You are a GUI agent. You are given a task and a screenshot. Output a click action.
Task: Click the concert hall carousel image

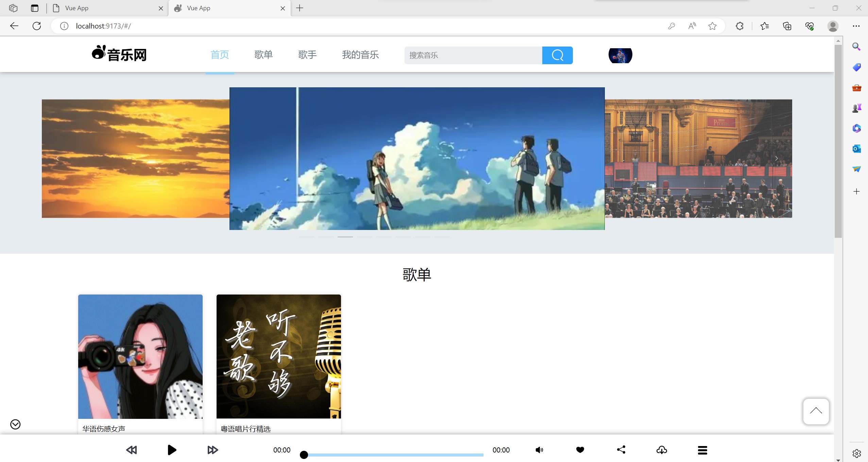point(698,159)
